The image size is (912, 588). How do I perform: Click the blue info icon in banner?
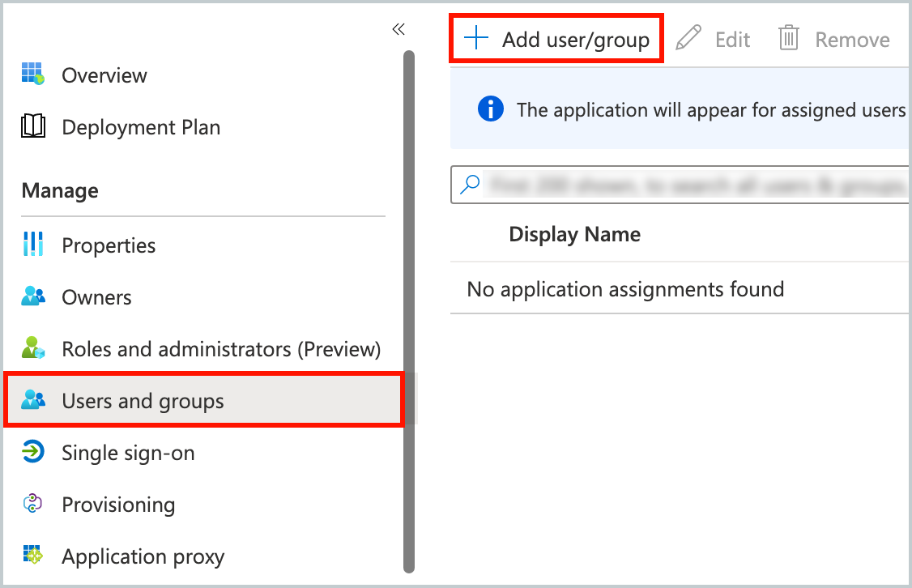[491, 109]
